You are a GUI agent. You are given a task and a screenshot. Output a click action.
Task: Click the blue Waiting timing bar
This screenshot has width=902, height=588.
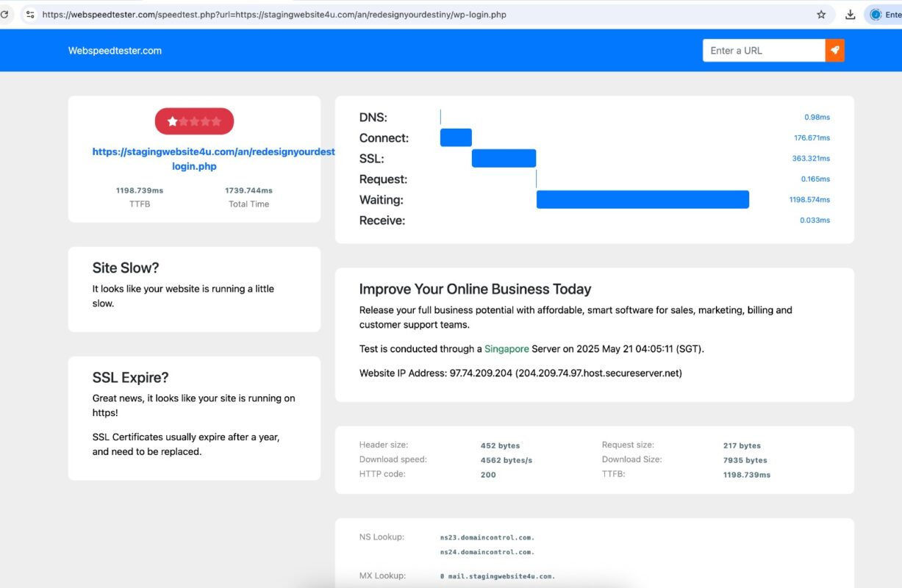tap(643, 200)
